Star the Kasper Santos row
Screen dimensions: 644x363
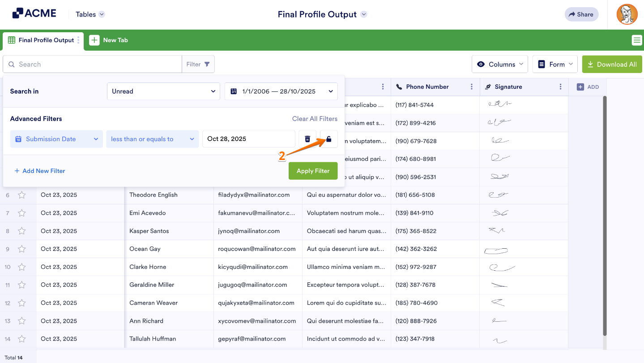pyautogui.click(x=22, y=231)
